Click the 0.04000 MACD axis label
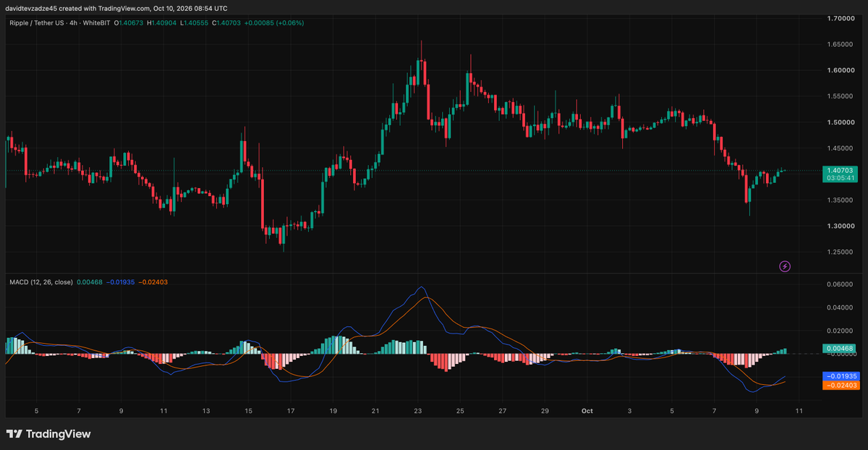Image resolution: width=868 pixels, height=450 pixels. (840, 307)
